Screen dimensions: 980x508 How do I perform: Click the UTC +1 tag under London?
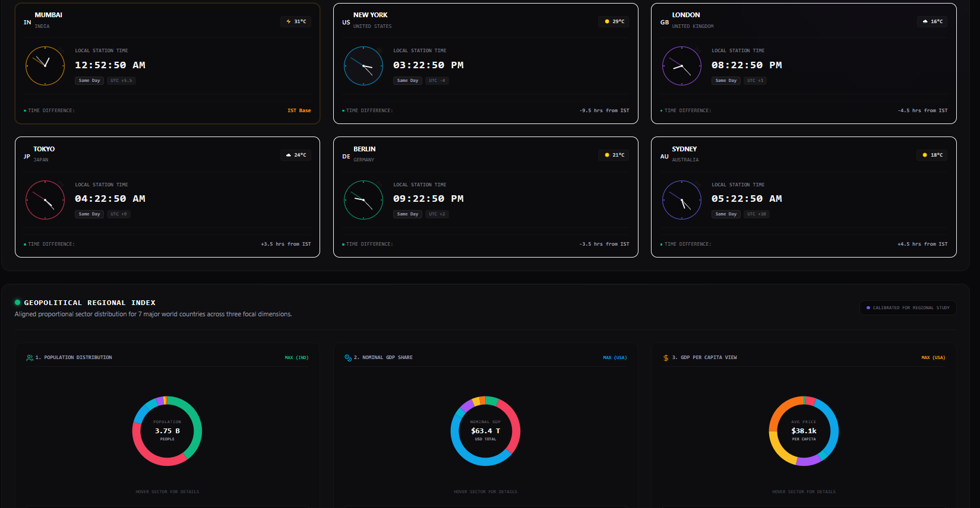755,81
